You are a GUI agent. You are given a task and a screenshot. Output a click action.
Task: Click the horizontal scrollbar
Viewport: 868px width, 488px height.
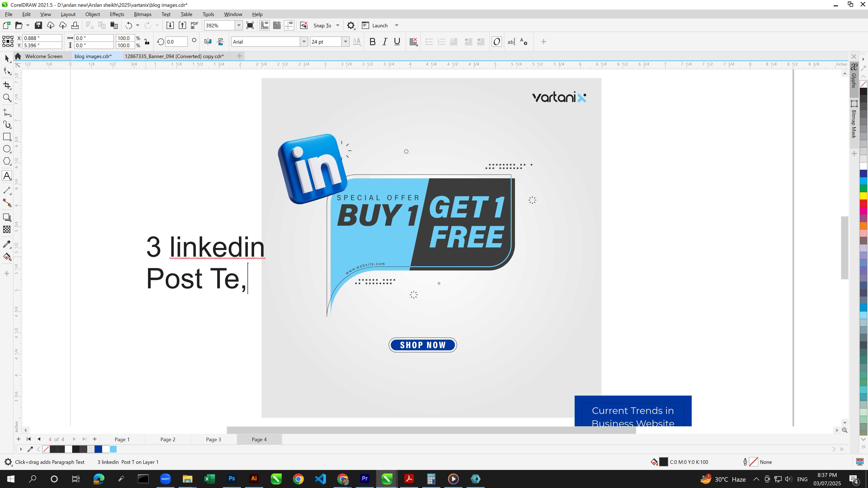[431, 430]
